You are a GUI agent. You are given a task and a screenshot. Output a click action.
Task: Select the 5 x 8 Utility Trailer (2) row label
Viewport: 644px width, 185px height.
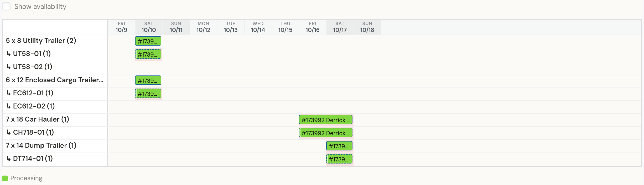tap(41, 41)
